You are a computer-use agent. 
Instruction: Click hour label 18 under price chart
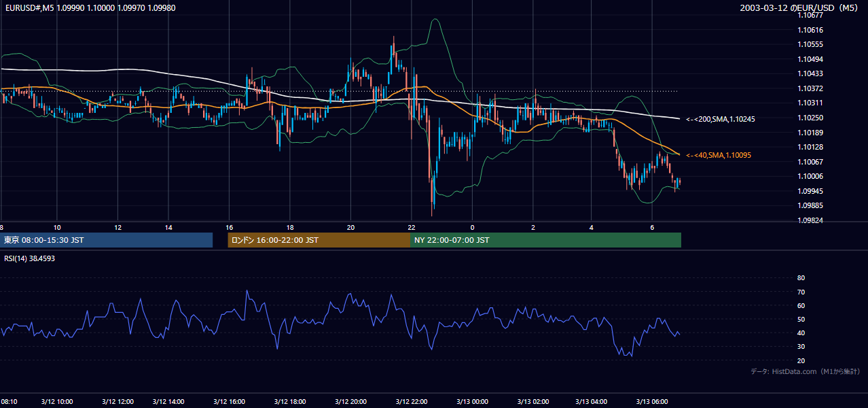tap(290, 227)
